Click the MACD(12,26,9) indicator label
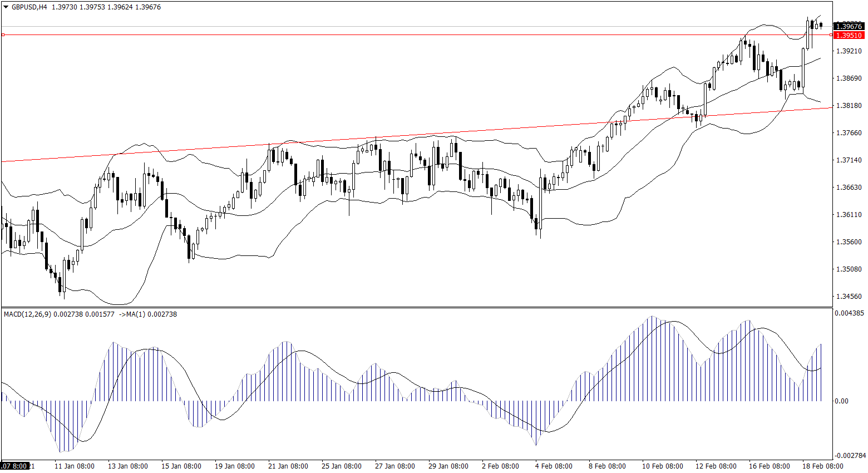 (27, 314)
